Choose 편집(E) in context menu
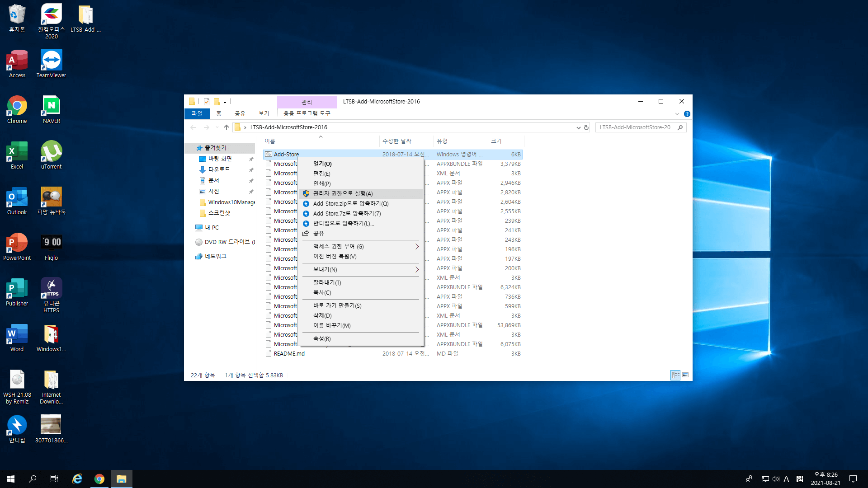This screenshot has height=488, width=868. (361, 174)
